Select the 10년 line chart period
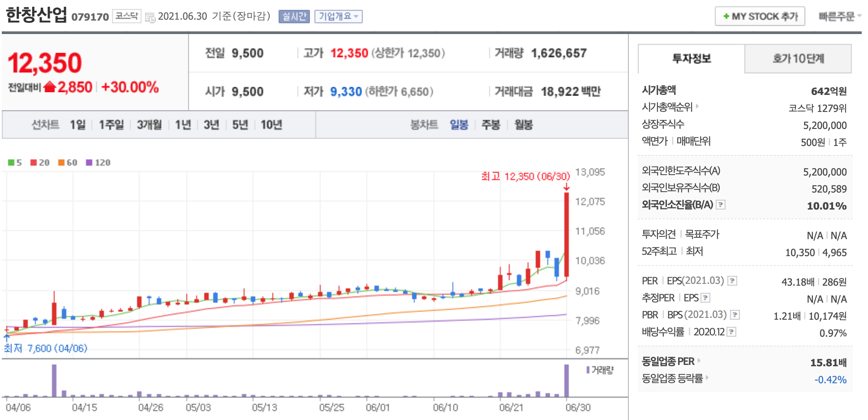The height and width of the screenshot is (420, 868). click(271, 124)
